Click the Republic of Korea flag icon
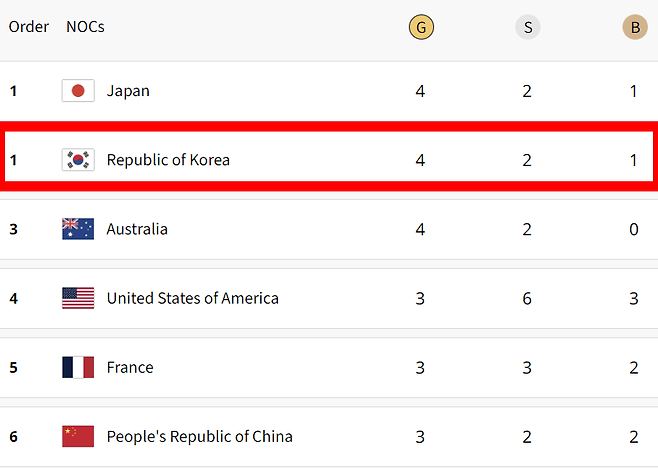 pyautogui.click(x=78, y=160)
